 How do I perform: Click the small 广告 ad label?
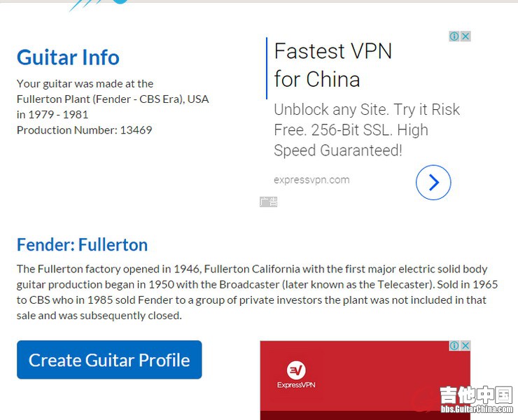tap(269, 202)
